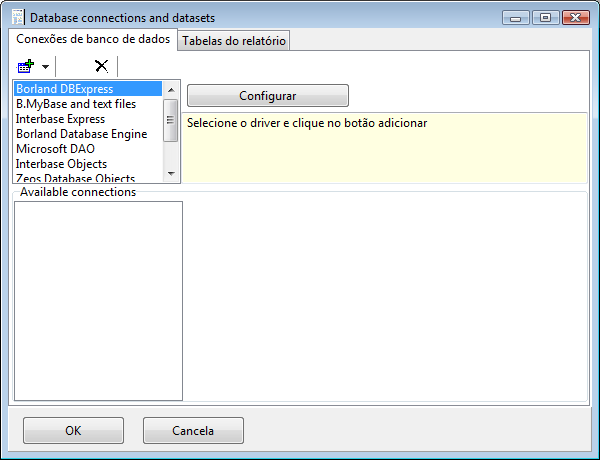Pick Borland Database Engine driver
The width and height of the screenshot is (600, 460).
pos(81,134)
